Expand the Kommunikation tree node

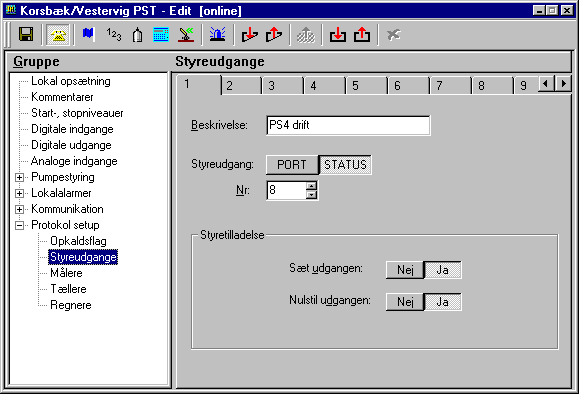click(x=20, y=209)
